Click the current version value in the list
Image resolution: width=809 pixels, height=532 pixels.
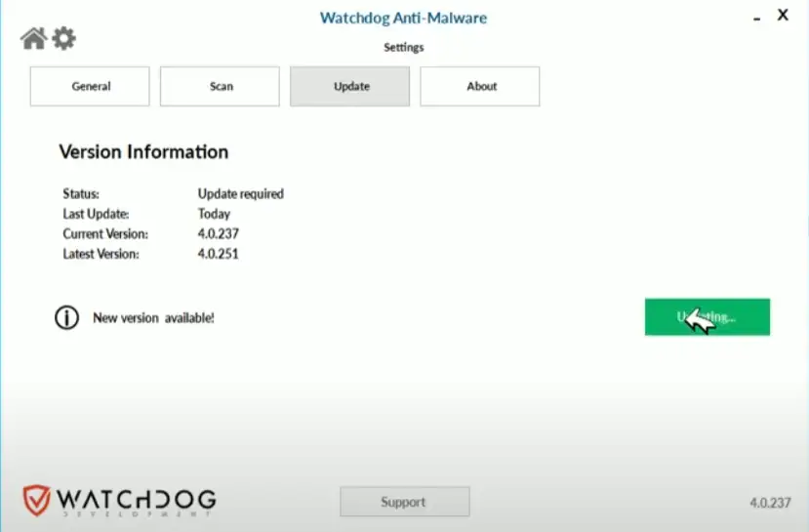[x=218, y=233]
